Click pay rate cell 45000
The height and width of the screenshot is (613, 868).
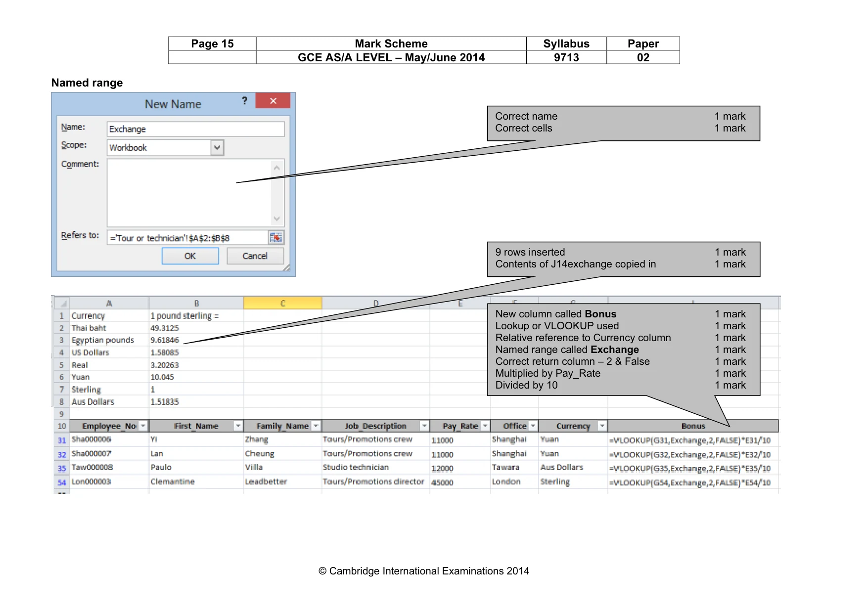point(460,482)
